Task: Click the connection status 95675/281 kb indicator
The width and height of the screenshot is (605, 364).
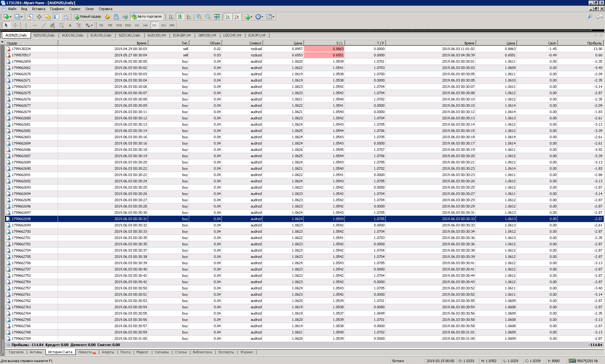Action: pos(585,361)
